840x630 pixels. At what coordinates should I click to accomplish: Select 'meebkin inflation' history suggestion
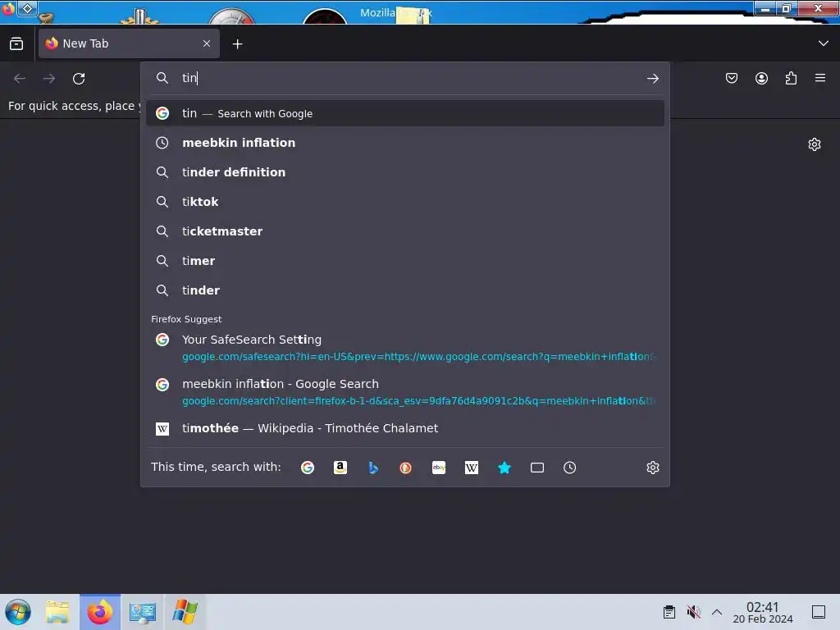pos(405,143)
